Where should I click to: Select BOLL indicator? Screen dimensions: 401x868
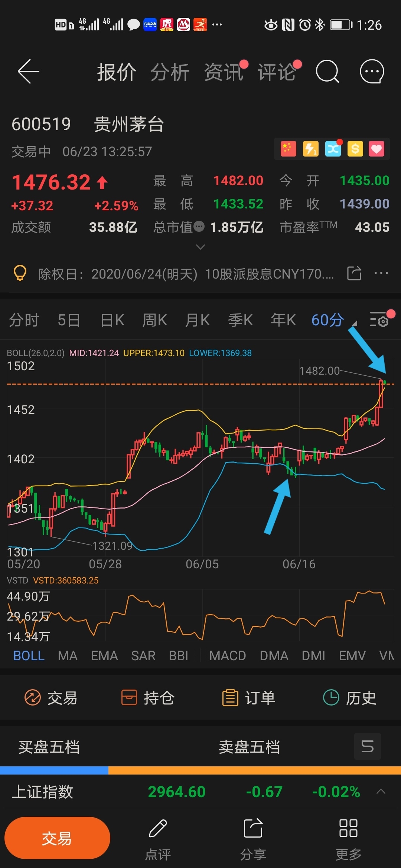[x=29, y=655]
